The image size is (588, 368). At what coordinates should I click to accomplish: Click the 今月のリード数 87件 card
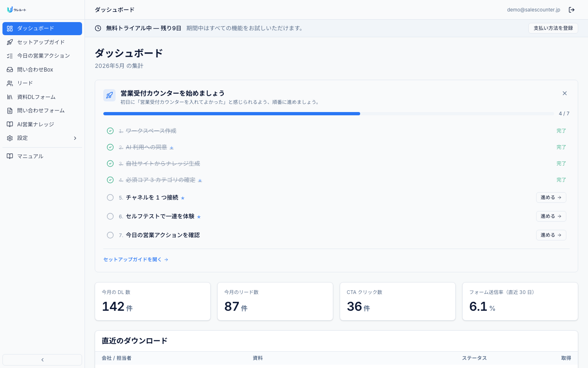click(x=275, y=301)
